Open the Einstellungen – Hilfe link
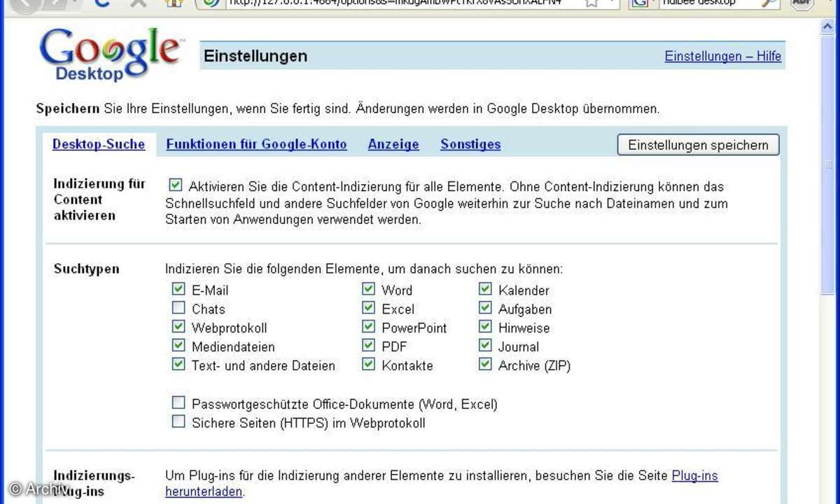This screenshot has width=840, height=504. (722, 56)
